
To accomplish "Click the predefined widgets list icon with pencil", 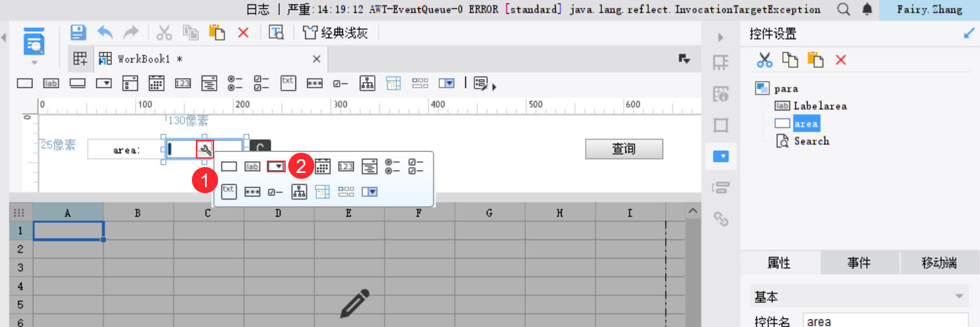I will tap(482, 83).
